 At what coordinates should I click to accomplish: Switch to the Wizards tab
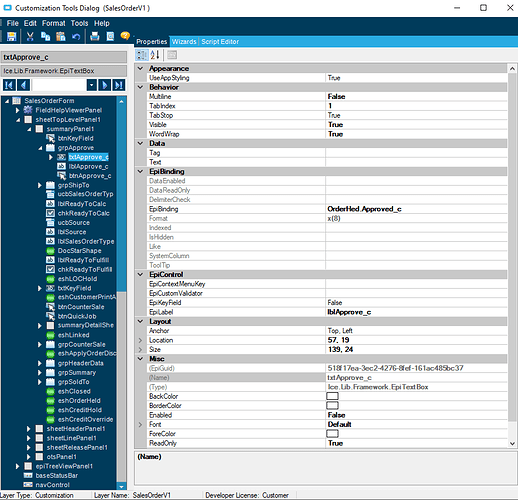click(184, 42)
